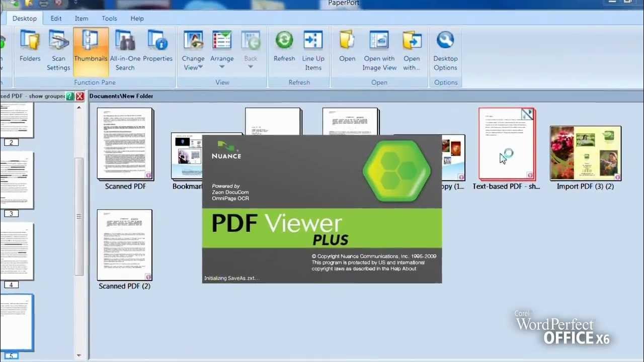The image size is (644, 362).
Task: Click the Refresh icon
Action: click(284, 40)
